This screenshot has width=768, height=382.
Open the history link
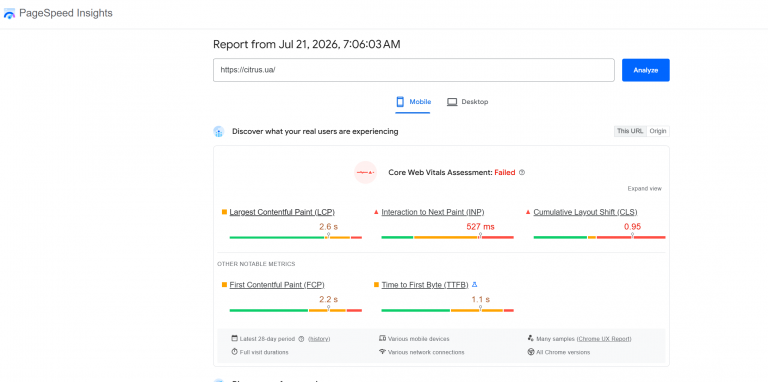(x=319, y=339)
